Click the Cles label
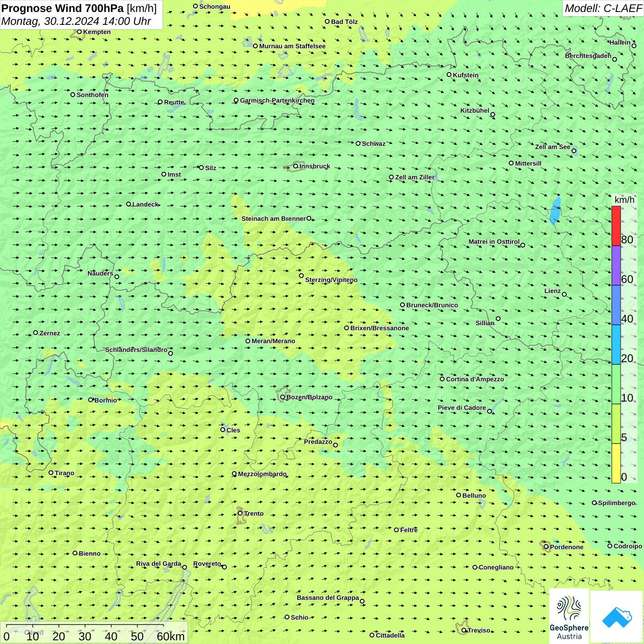 [x=233, y=430]
